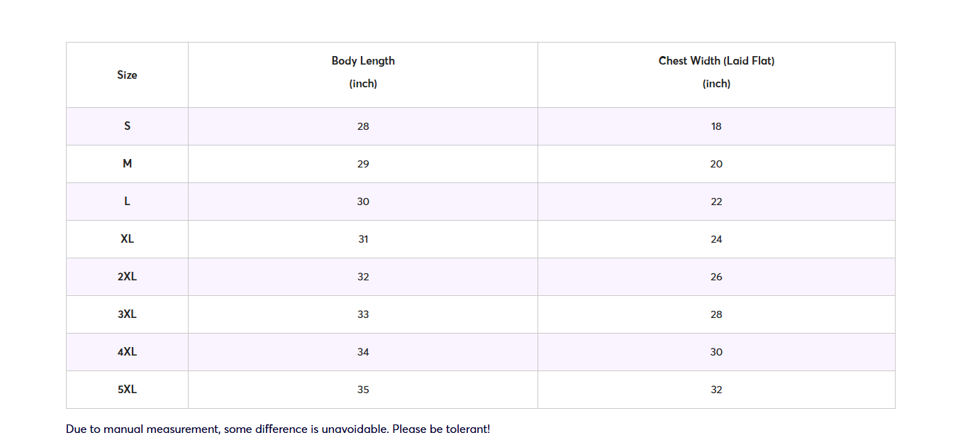Select body length value 31
This screenshot has height=445, width=980.
click(x=363, y=239)
